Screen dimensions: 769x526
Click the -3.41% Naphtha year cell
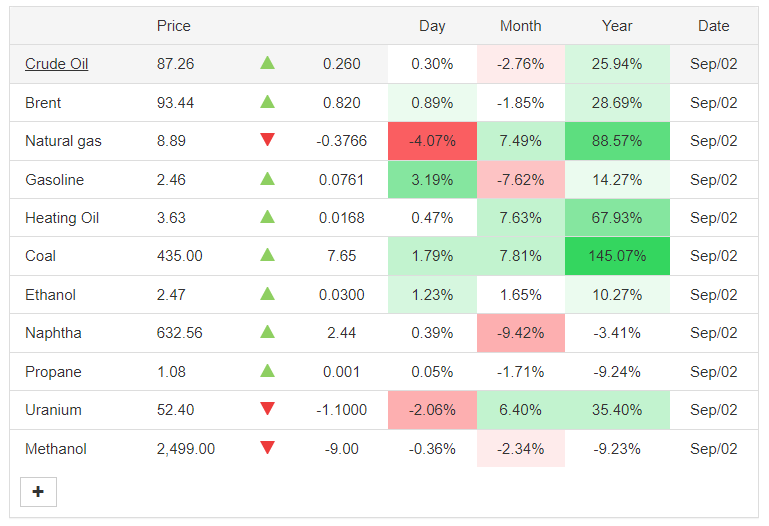coord(617,333)
